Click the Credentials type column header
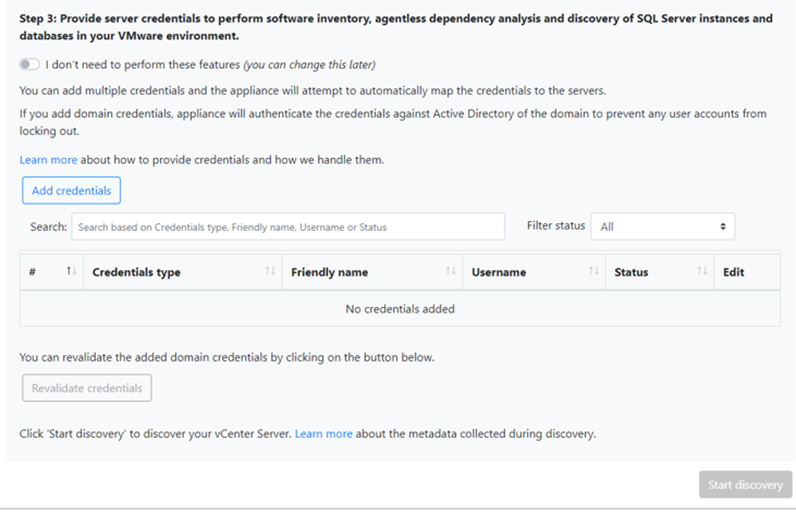The image size is (796, 527). point(137,272)
